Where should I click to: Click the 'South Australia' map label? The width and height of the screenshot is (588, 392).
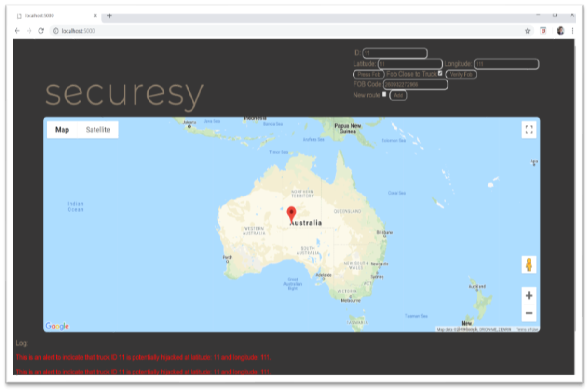click(x=308, y=250)
